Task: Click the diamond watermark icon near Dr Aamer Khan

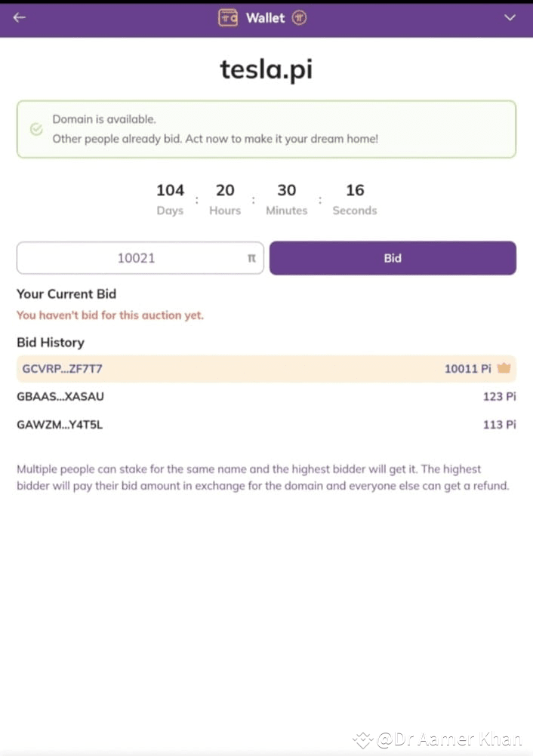Action: pyautogui.click(x=363, y=740)
